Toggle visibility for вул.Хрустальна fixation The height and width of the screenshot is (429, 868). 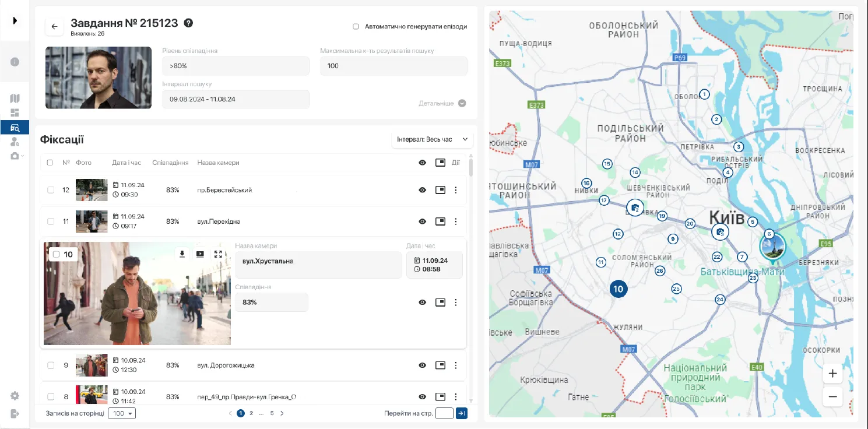[423, 303]
